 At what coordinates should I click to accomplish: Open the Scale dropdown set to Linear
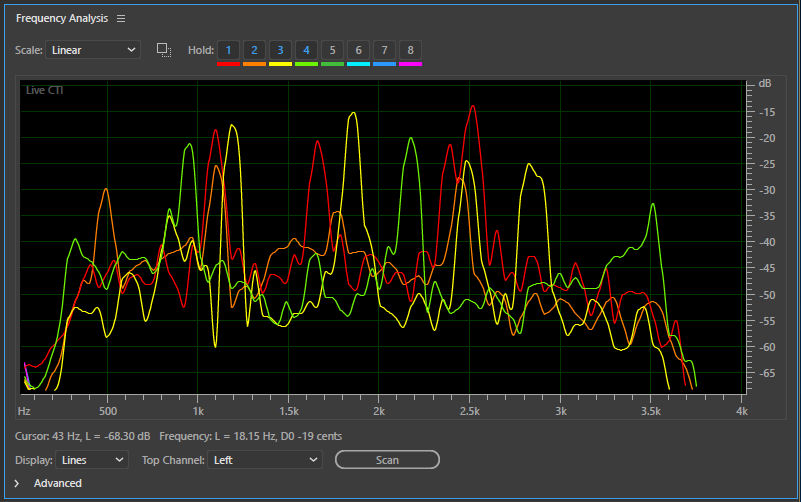tap(92, 49)
